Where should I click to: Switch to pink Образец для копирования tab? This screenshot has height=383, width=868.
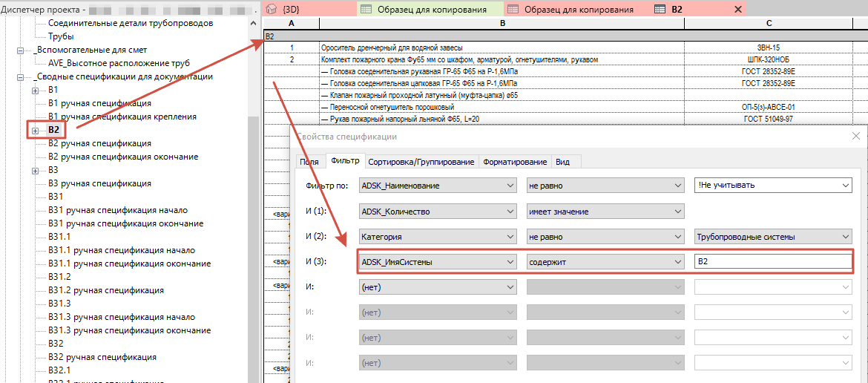pyautogui.click(x=578, y=9)
